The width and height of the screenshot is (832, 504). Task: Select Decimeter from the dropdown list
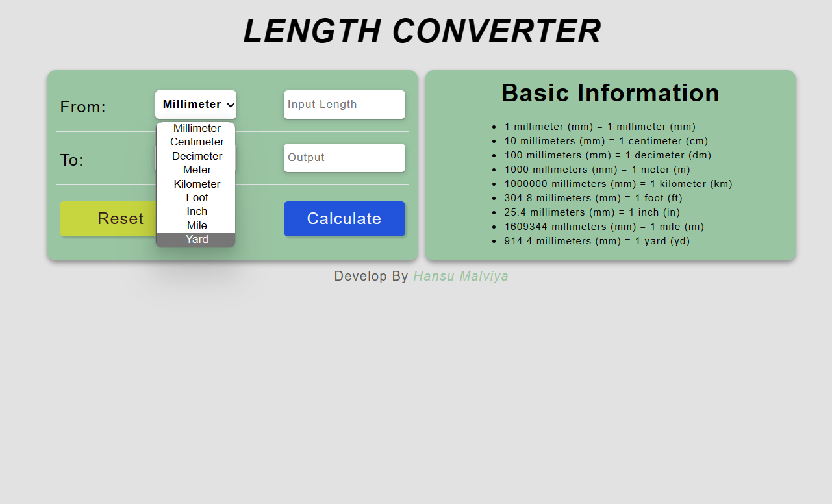[x=196, y=156]
